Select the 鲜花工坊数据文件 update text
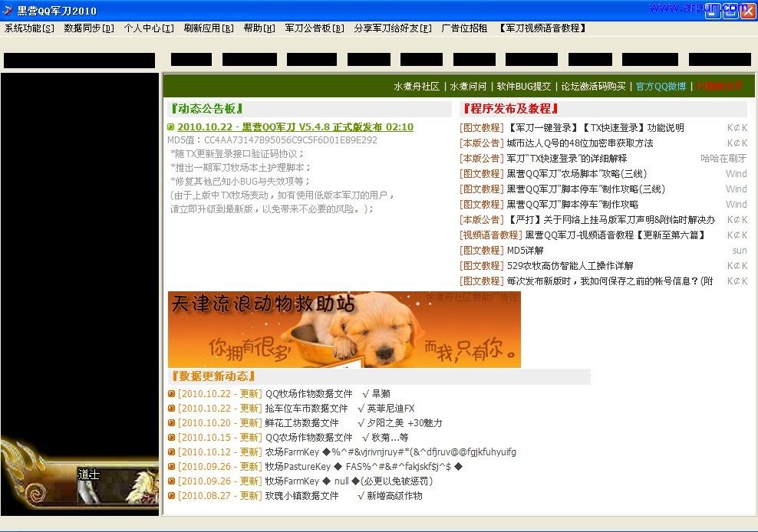Image resolution: width=758 pixels, height=532 pixels. coord(302,423)
